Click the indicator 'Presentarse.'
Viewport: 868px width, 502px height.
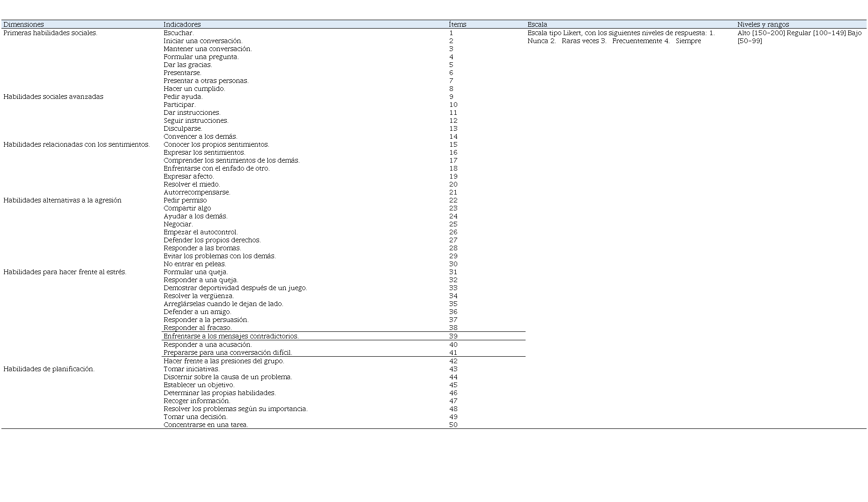pyautogui.click(x=182, y=73)
